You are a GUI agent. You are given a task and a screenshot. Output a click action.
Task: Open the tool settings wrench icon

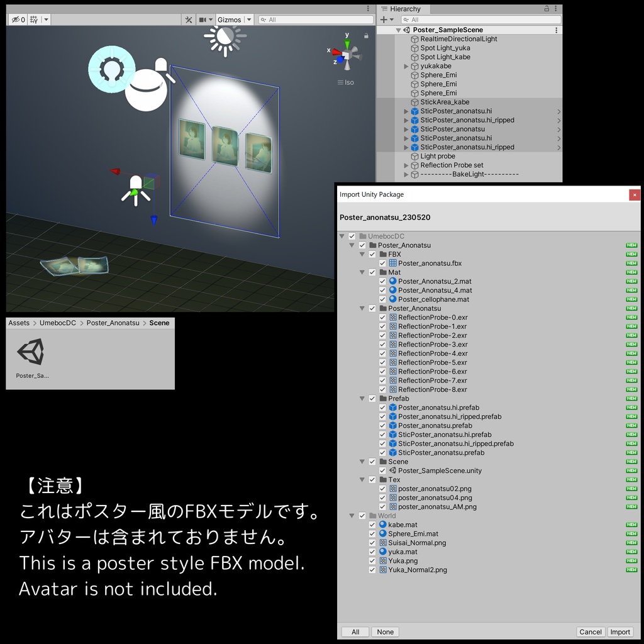point(189,19)
